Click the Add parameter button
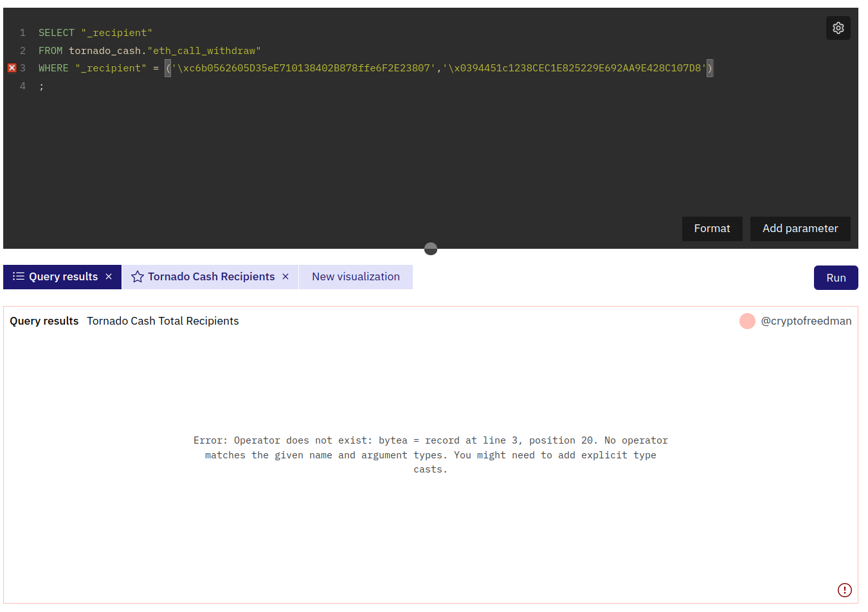This screenshot has width=868, height=612. point(800,229)
